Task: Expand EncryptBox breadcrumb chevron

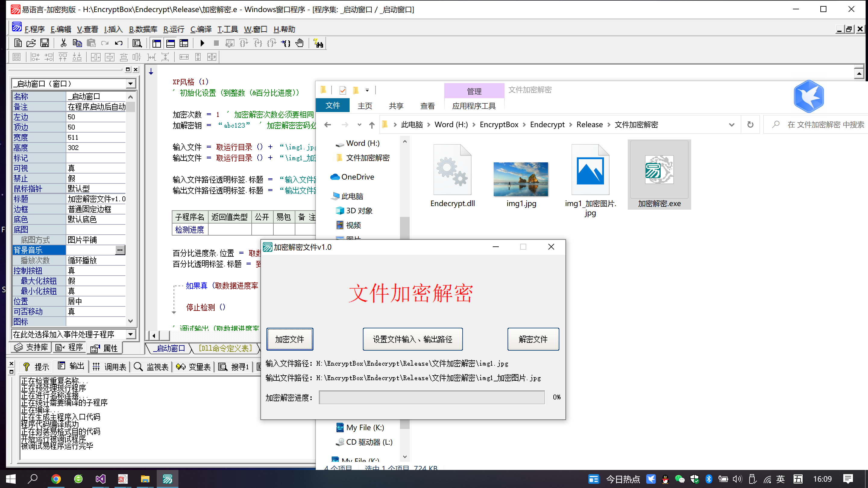Action: [x=524, y=125]
